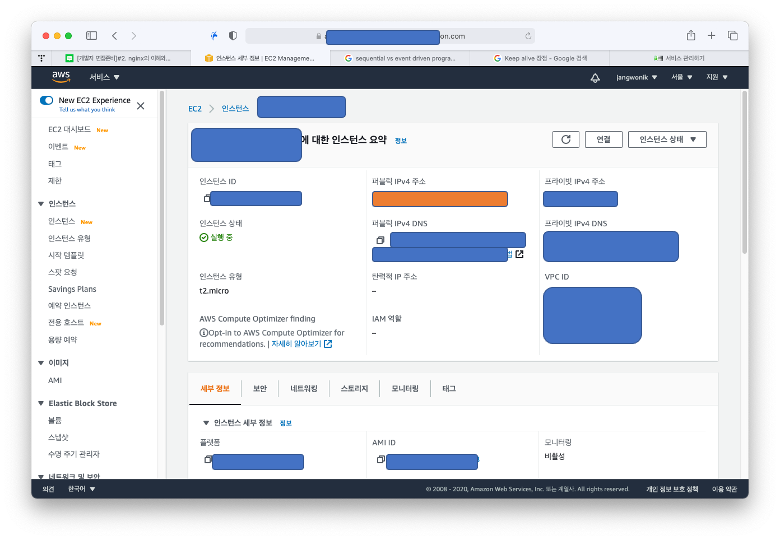
Task: Open public DNS address external link icon
Action: tap(519, 254)
